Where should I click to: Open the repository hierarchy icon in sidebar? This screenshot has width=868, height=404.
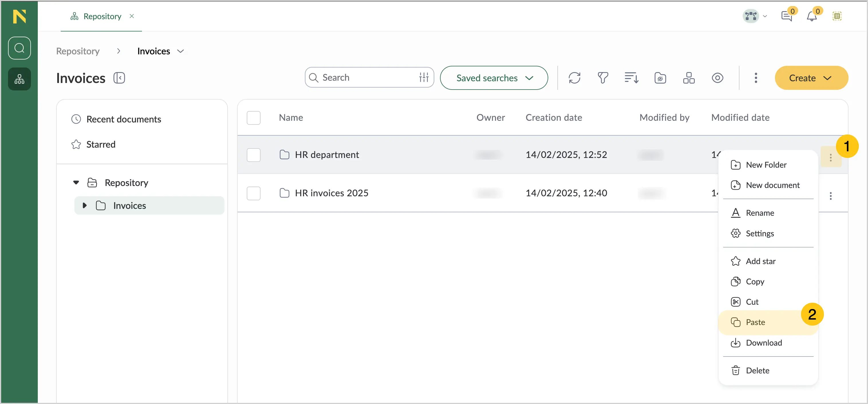coord(19,79)
